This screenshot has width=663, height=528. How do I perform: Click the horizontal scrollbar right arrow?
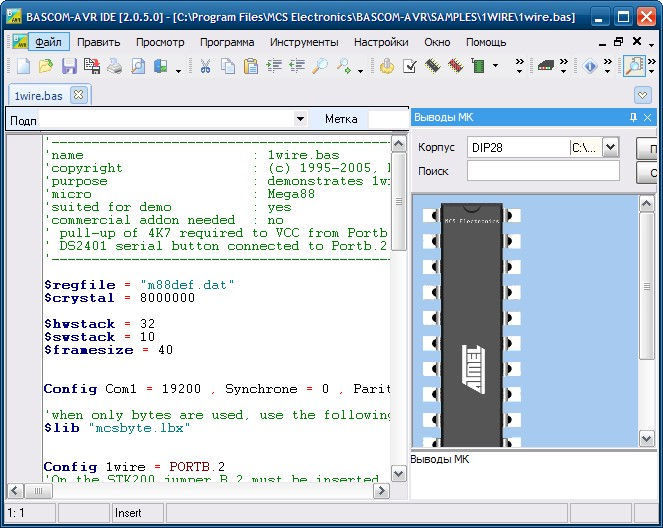[x=381, y=491]
